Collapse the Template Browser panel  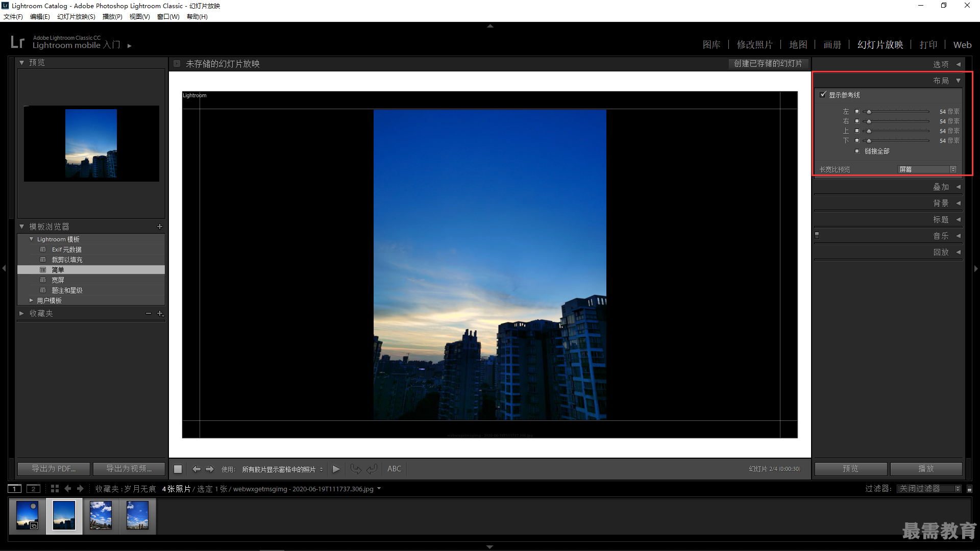pyautogui.click(x=22, y=227)
